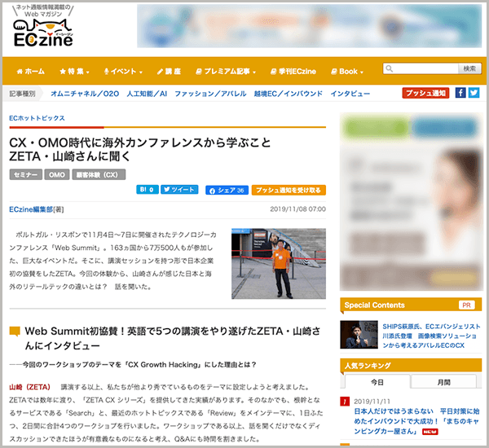Viewport: 489px width, 448px height.
Task: Click the Hatena bookmark B! button
Action: (148, 190)
